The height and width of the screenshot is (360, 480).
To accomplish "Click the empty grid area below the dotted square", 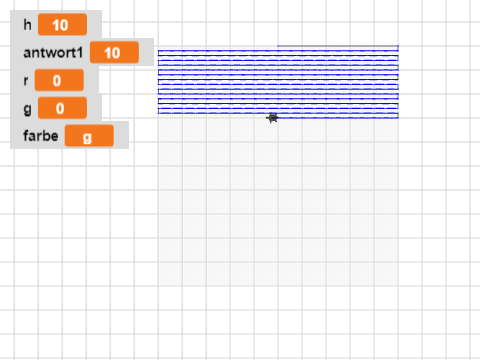I will pyautogui.click(x=278, y=322).
